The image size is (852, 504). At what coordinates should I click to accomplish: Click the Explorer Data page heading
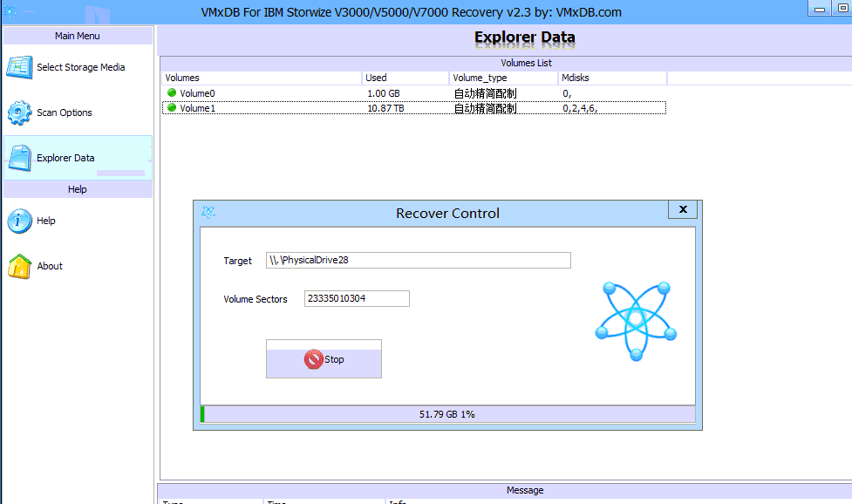click(525, 37)
